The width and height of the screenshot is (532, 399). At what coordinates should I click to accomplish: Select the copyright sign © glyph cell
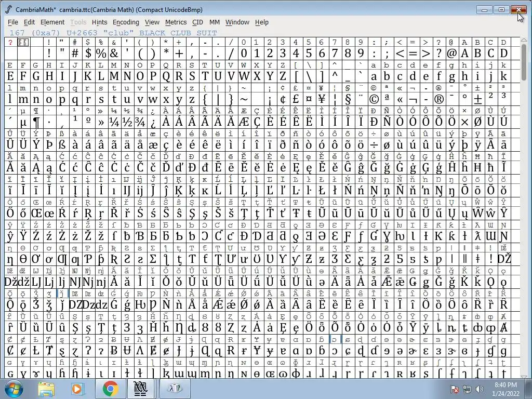click(x=374, y=99)
